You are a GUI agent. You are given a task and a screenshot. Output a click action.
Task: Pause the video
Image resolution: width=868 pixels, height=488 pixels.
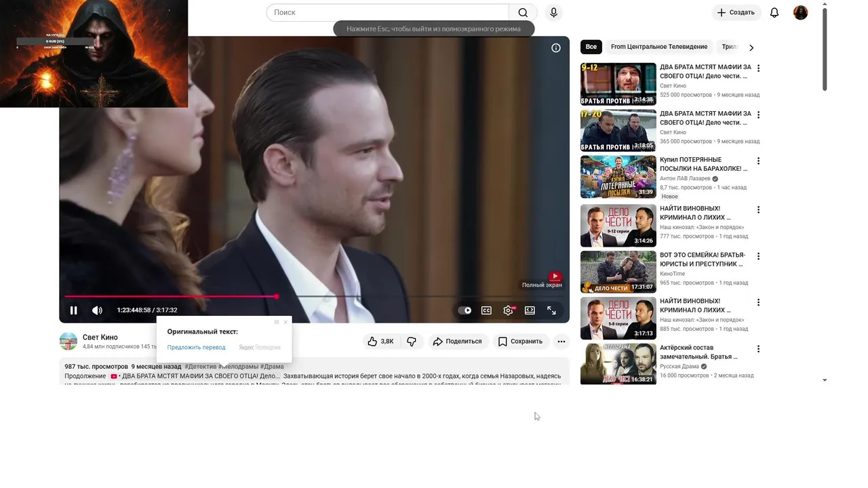pos(74,310)
